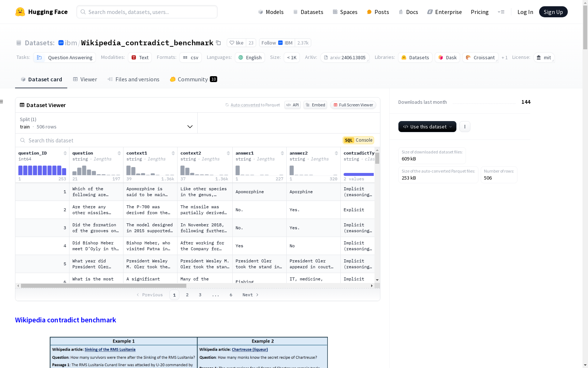Open the Viewer tab
588x368 pixels.
pyautogui.click(x=85, y=79)
